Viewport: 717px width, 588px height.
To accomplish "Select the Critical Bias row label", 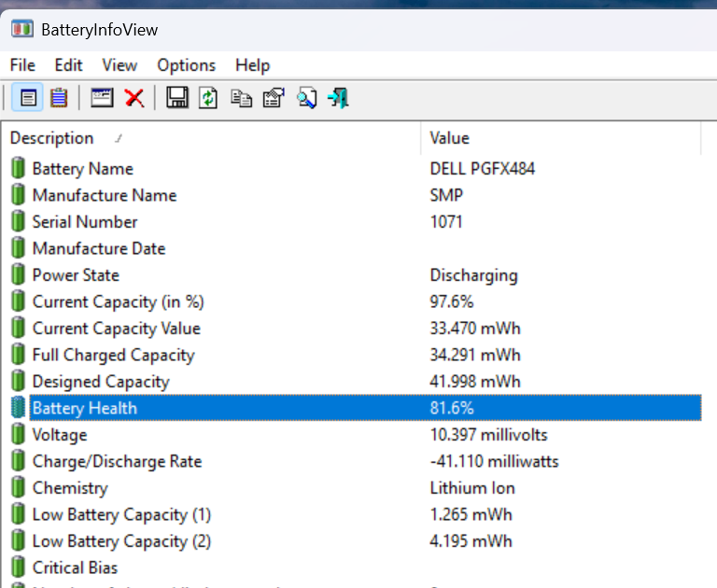I will point(75,567).
